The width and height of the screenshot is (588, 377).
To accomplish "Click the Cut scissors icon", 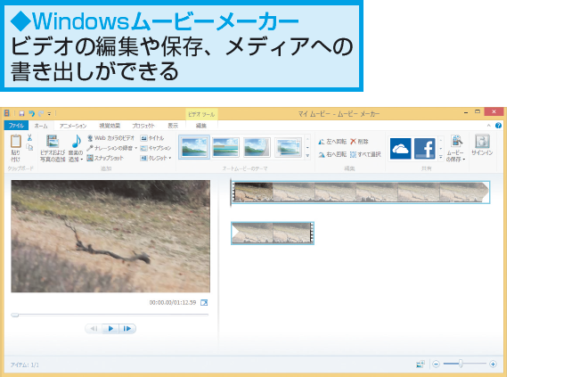I will click(29, 138).
